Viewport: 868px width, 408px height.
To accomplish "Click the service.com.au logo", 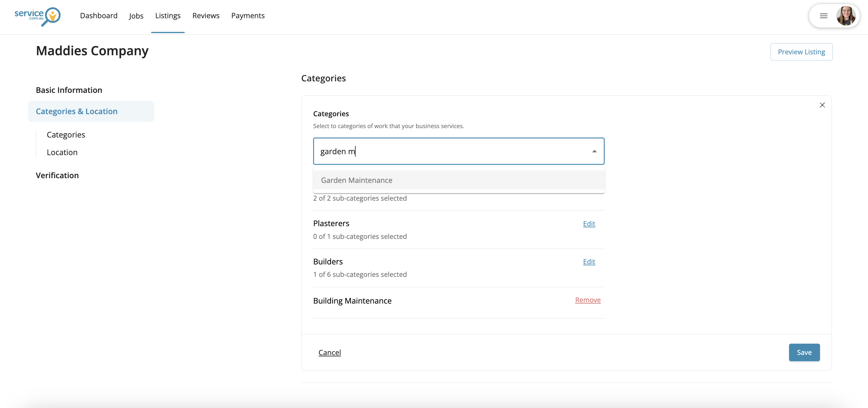I will pos(37,16).
